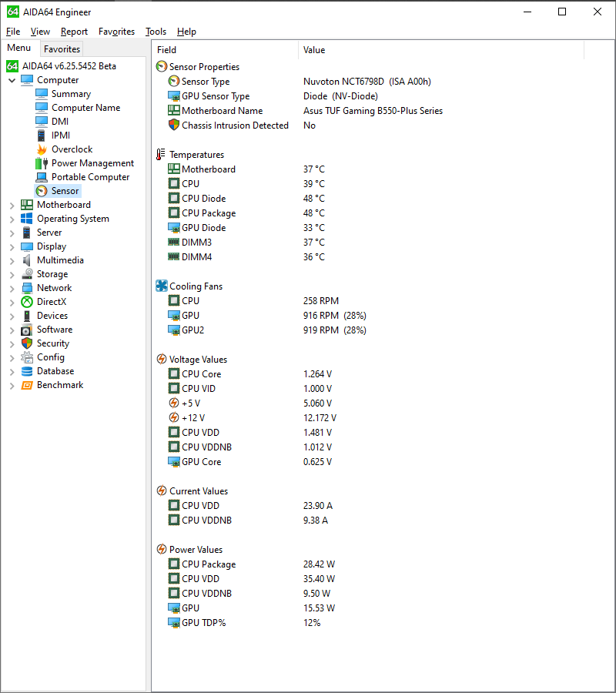Select the Motherboard Name row
The image size is (616, 693).
click(x=383, y=110)
